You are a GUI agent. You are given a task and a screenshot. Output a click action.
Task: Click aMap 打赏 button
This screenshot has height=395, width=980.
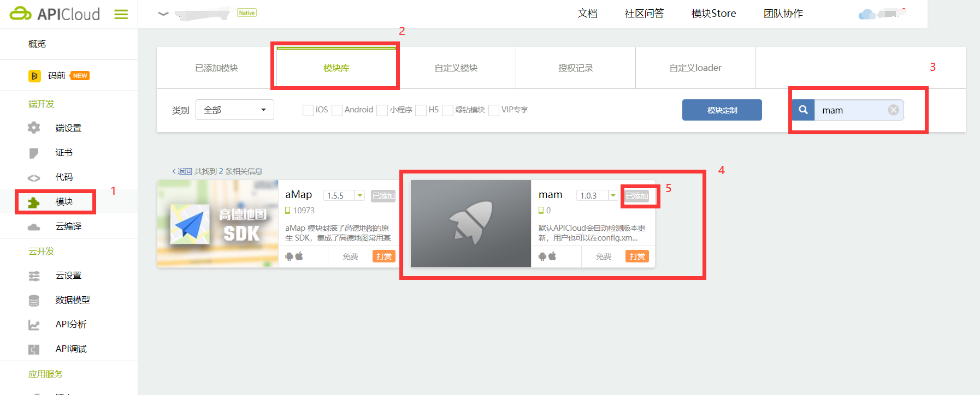click(384, 256)
